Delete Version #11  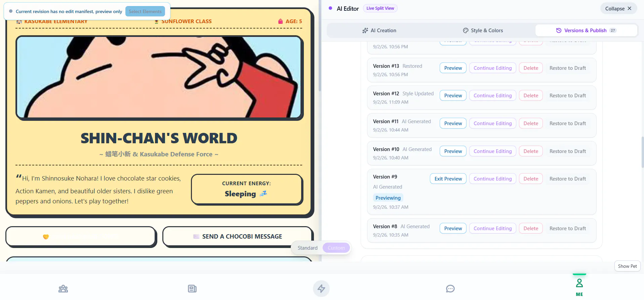click(x=531, y=123)
